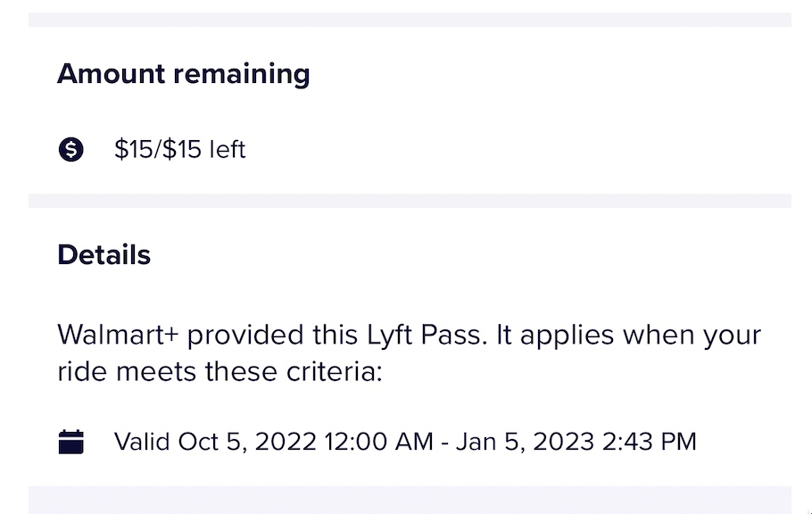Expand the Details section heading
Viewport: 812px width, 514px height.
104,254
